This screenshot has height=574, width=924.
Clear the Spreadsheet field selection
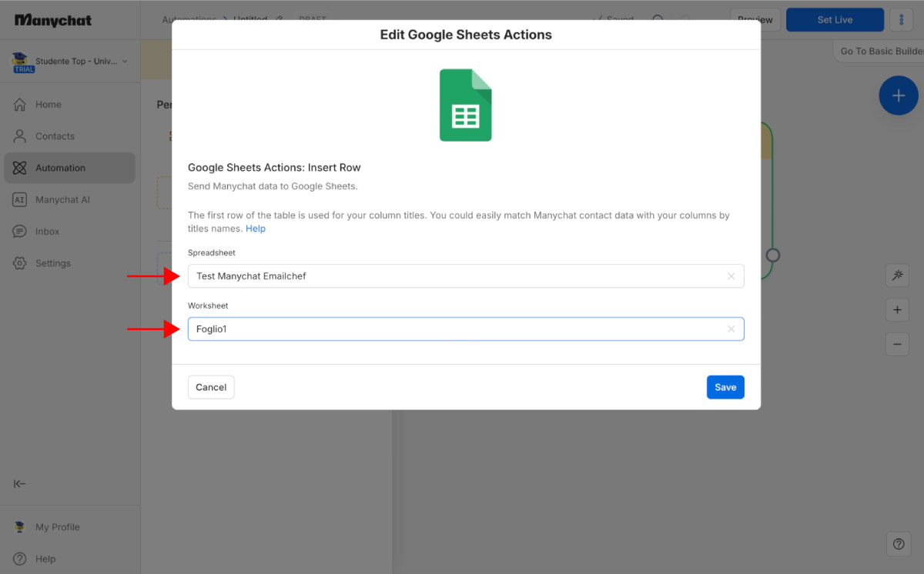point(731,276)
